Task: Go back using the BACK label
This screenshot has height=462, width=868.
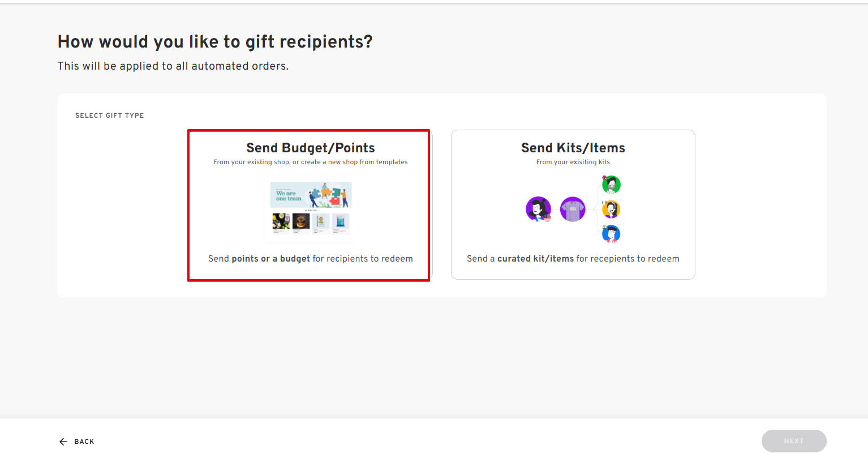Action: tap(84, 442)
